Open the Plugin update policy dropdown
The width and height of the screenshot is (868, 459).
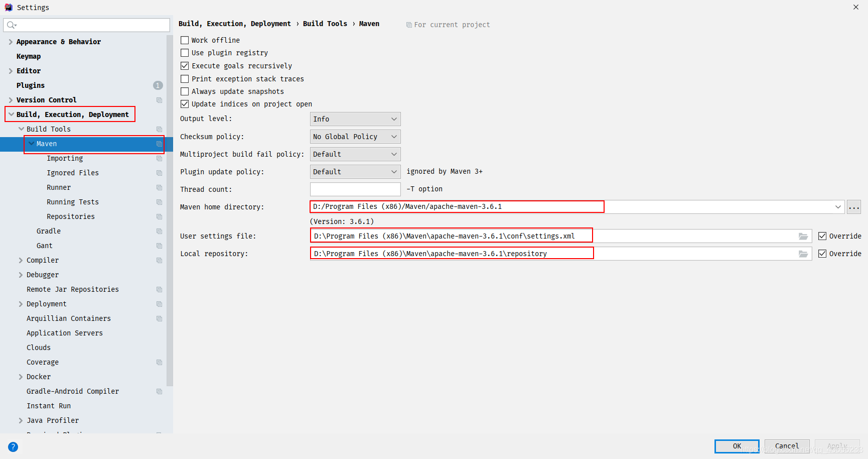[355, 172]
